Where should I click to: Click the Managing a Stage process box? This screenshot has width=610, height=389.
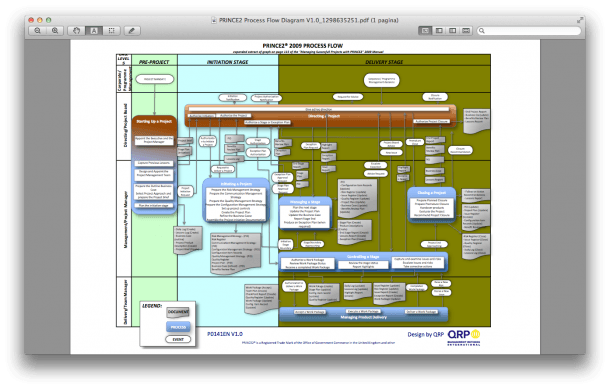(x=305, y=213)
